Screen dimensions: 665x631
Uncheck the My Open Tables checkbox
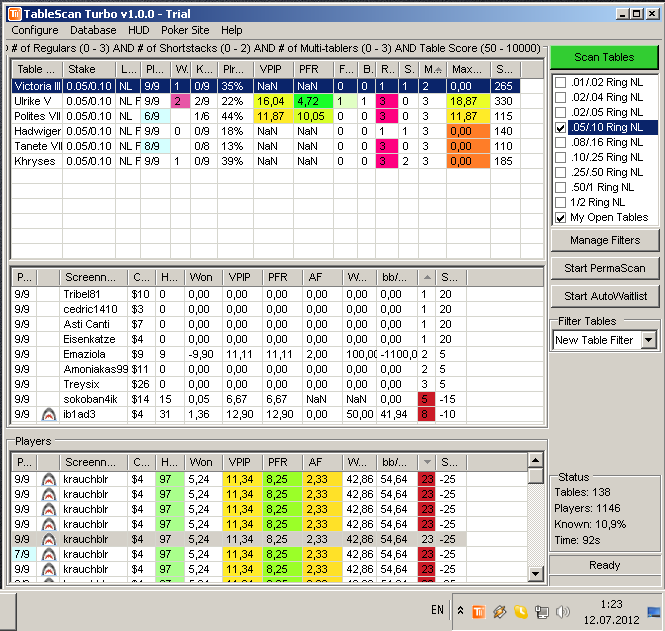(x=560, y=218)
